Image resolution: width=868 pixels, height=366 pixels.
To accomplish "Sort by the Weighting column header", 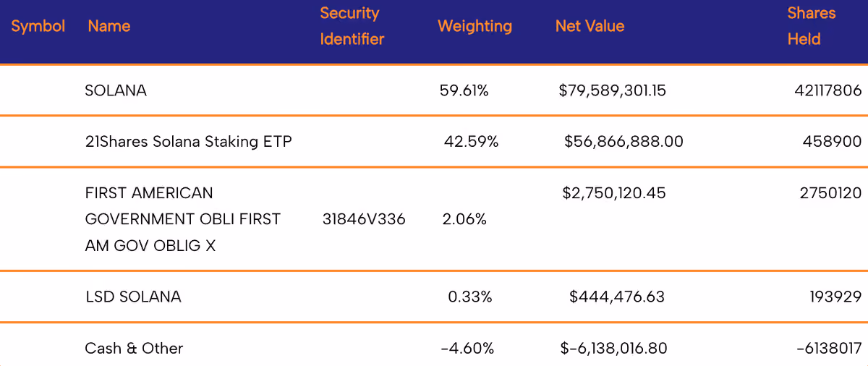I will point(475,26).
